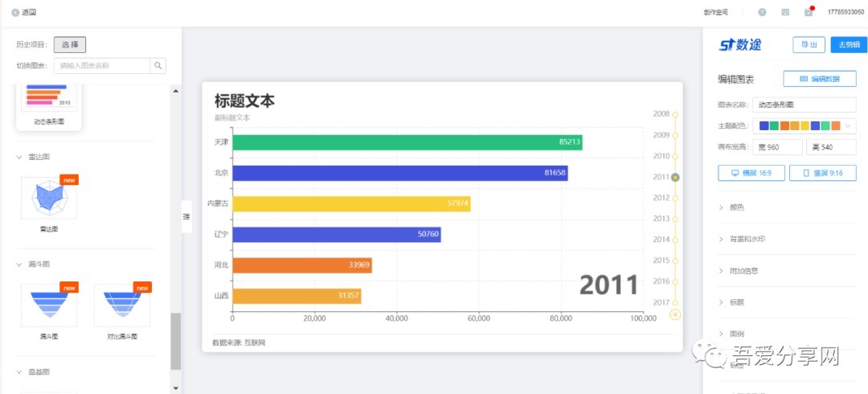The image size is (868, 394).
Task: Open the notification icon with red dot
Action: (x=809, y=12)
